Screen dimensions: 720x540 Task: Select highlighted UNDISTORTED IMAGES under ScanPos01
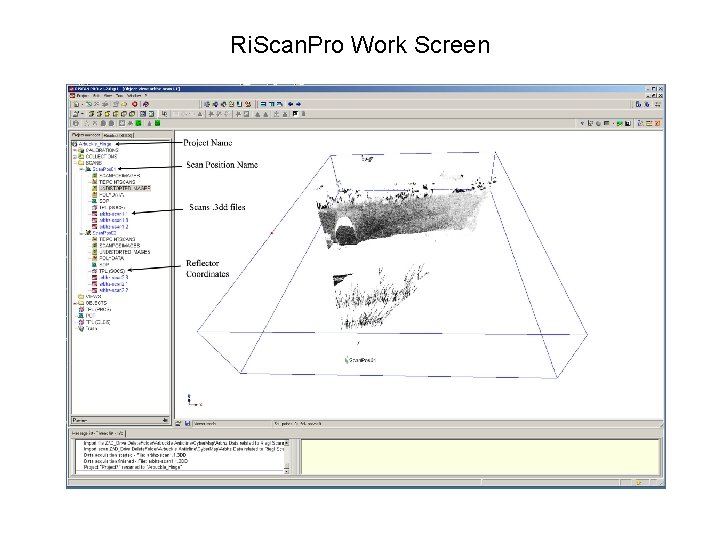(x=125, y=188)
